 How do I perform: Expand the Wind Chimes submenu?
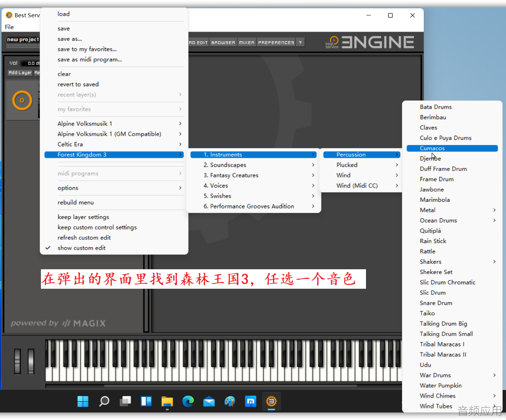452,396
